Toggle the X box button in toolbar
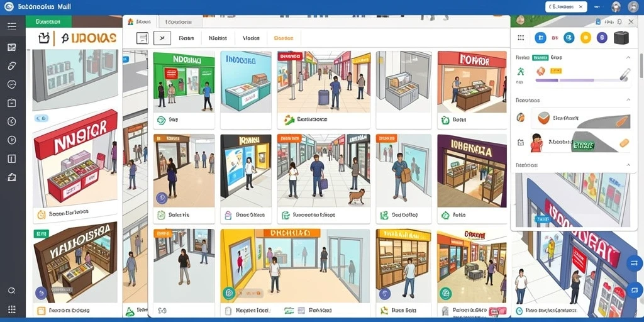Screen dimensions: 644x322 [162, 38]
